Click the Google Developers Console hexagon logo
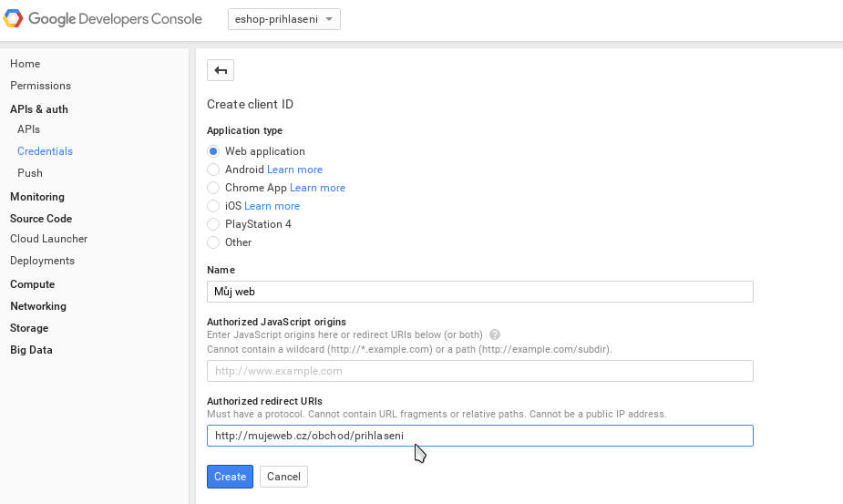 click(13, 18)
